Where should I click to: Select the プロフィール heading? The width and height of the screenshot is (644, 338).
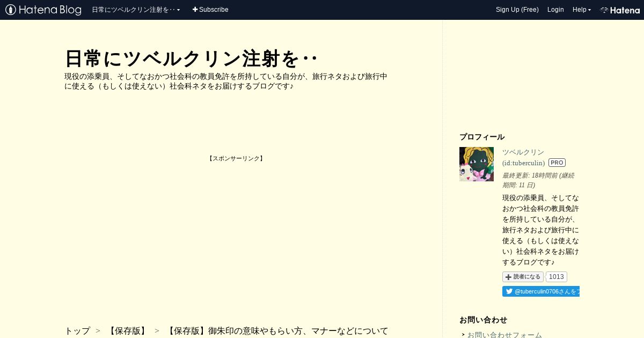[x=482, y=137]
